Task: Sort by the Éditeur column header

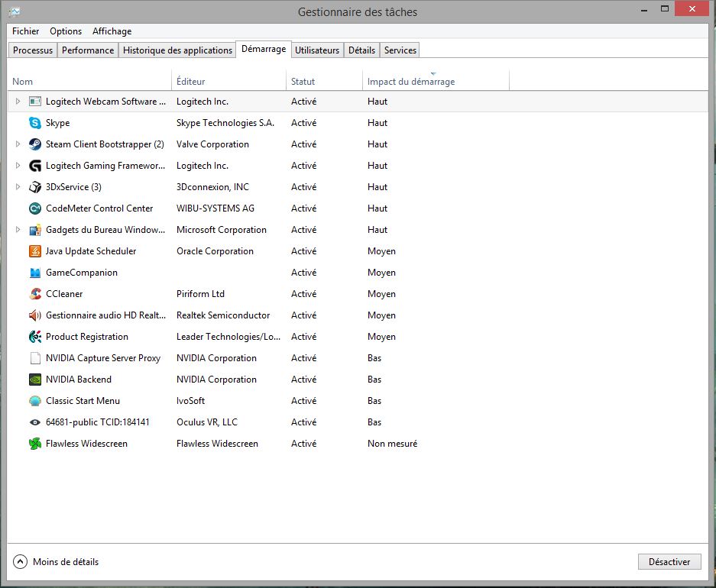Action: 228,81
